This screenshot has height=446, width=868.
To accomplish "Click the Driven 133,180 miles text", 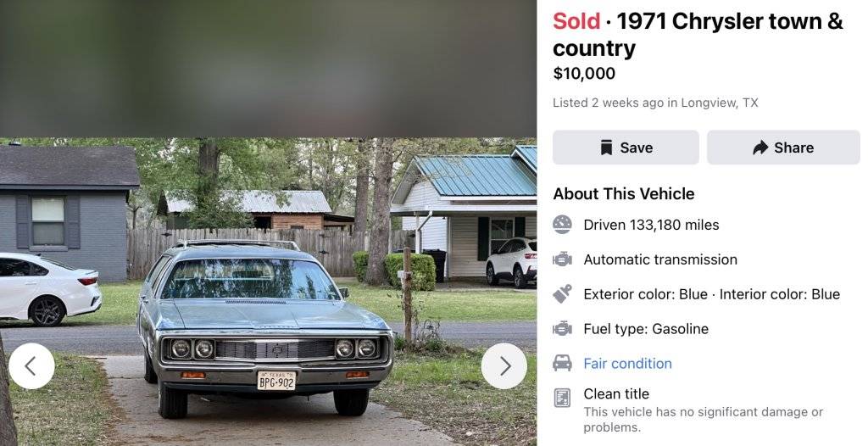I will pyautogui.click(x=651, y=225).
